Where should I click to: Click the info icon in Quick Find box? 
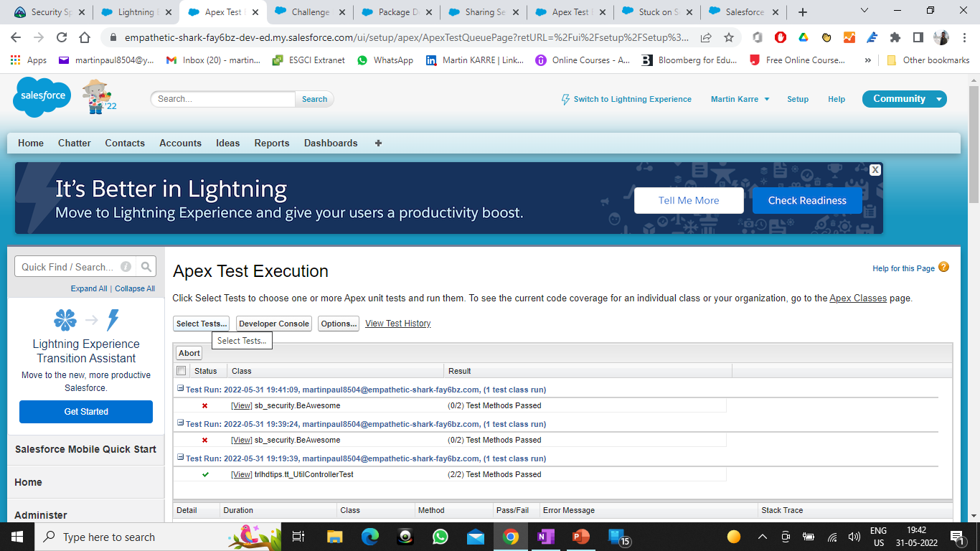click(126, 267)
